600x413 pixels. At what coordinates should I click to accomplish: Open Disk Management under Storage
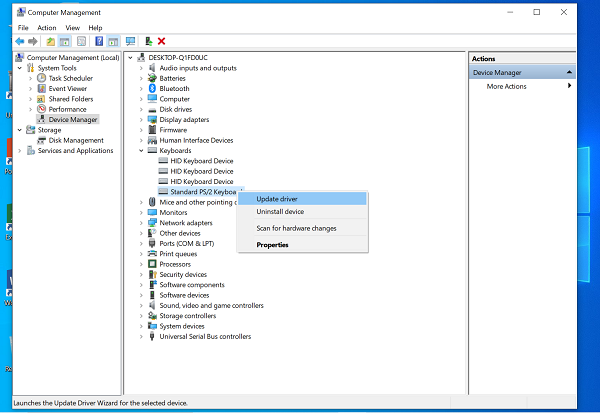coord(76,140)
